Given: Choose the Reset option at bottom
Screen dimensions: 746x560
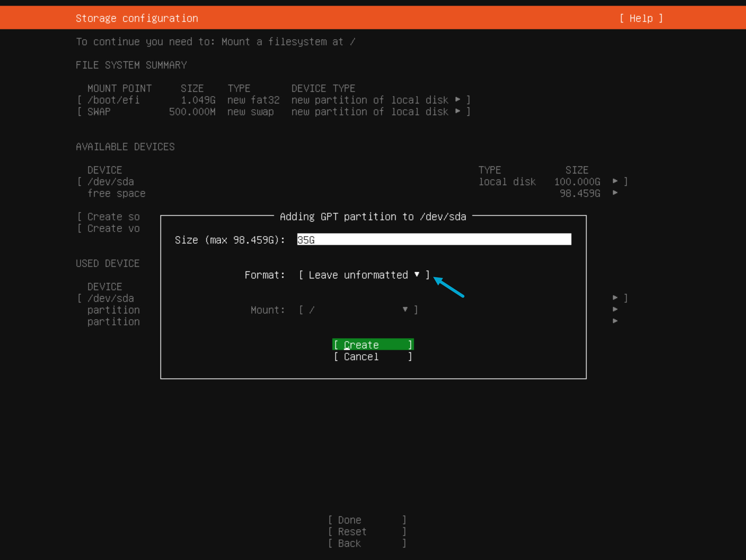Looking at the screenshot, I should coord(367,532).
